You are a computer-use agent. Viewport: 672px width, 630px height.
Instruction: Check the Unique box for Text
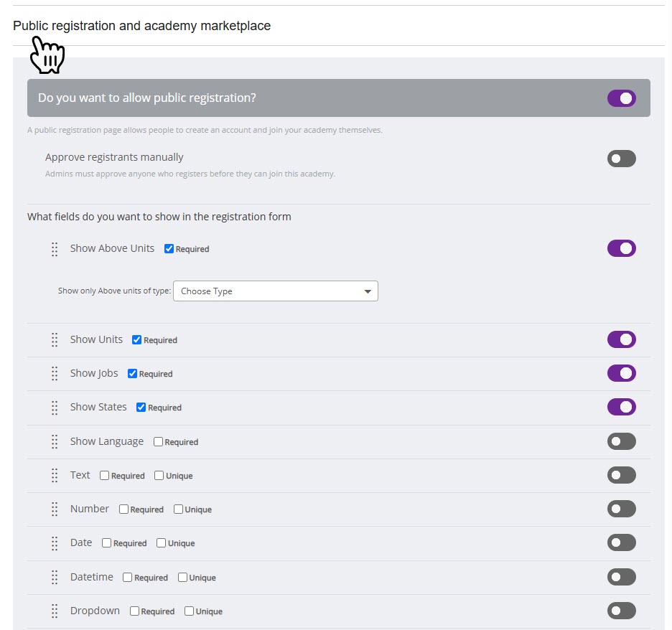point(159,476)
